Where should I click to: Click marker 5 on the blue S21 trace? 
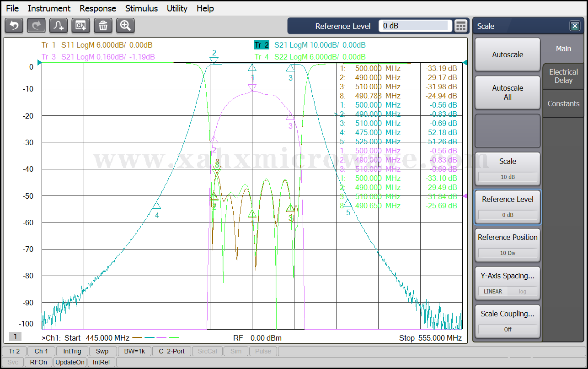pyautogui.click(x=348, y=203)
